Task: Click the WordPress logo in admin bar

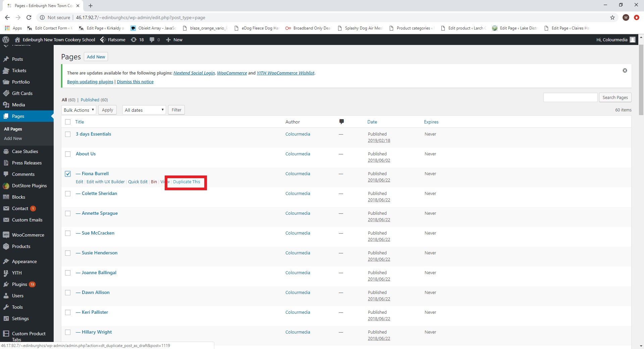Action: [x=6, y=40]
